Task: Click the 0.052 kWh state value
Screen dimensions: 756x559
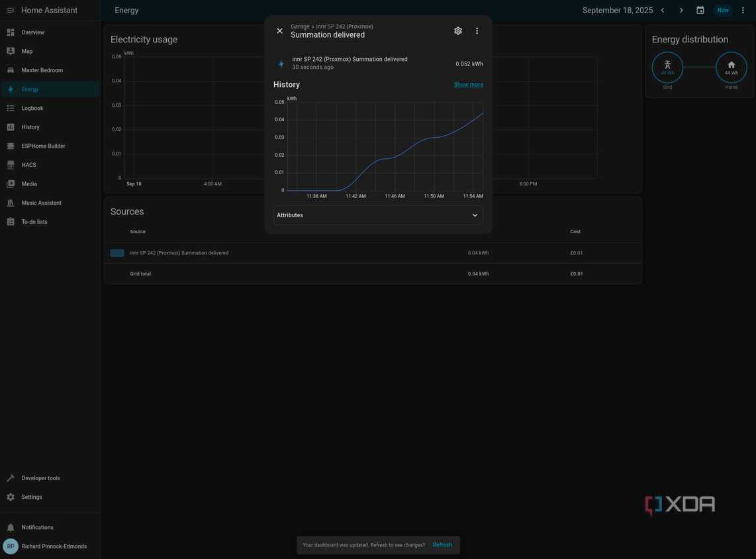Action: 469,64
